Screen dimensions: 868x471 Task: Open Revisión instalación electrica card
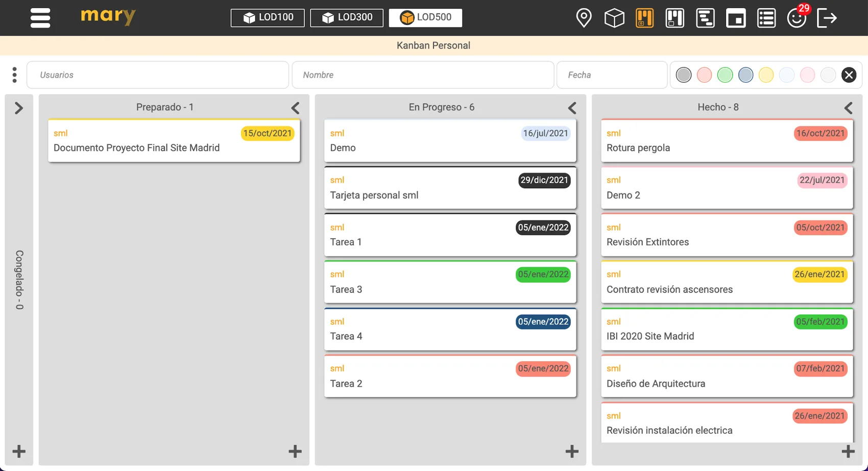tap(727, 423)
